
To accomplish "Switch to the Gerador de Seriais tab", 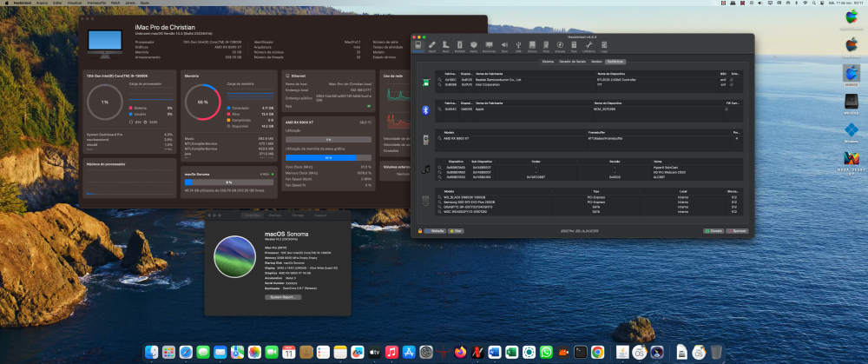I will (x=572, y=62).
